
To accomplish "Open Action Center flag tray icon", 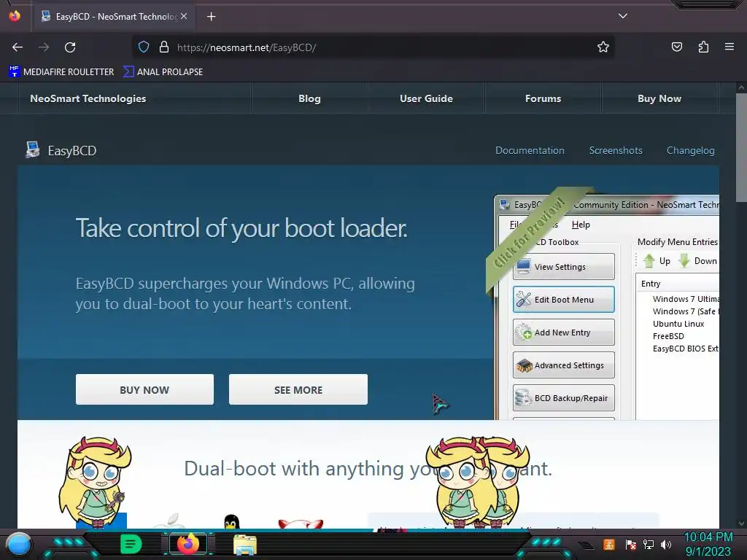I will 630,545.
